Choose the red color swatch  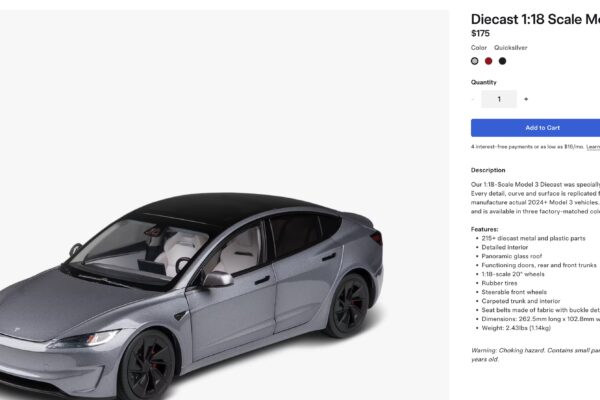click(x=488, y=61)
